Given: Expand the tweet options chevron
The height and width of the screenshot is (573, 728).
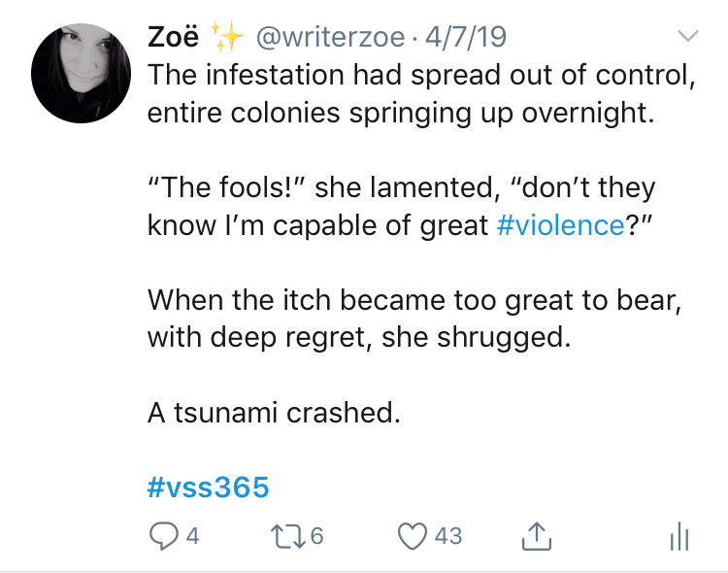Looking at the screenshot, I should tap(688, 36).
